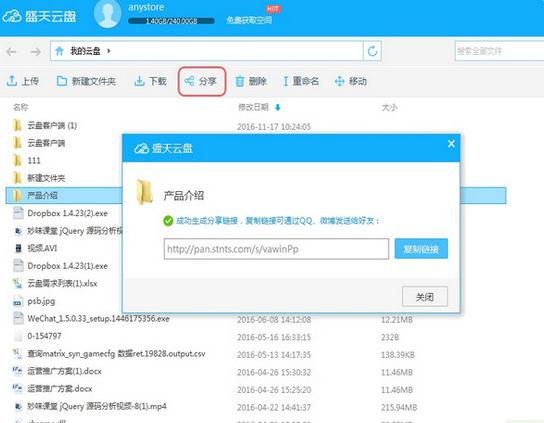Click the 移动 move icon
The width and height of the screenshot is (544, 423).
[x=339, y=81]
